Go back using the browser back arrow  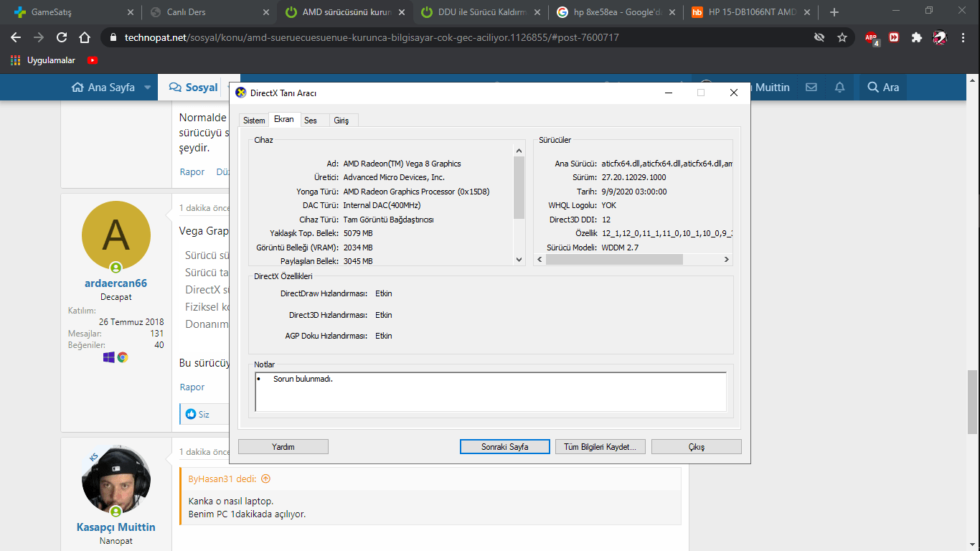[x=16, y=37]
